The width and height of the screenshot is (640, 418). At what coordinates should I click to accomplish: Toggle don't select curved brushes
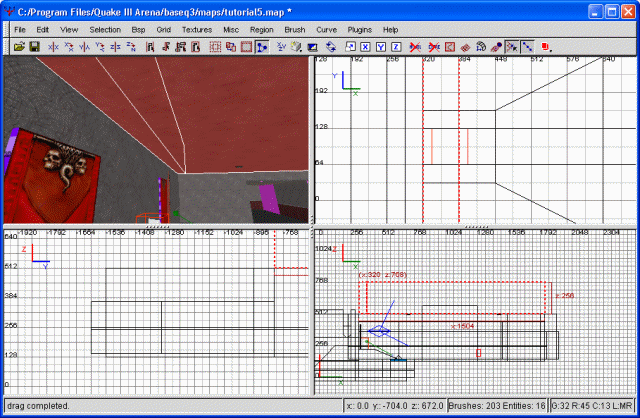point(433,47)
